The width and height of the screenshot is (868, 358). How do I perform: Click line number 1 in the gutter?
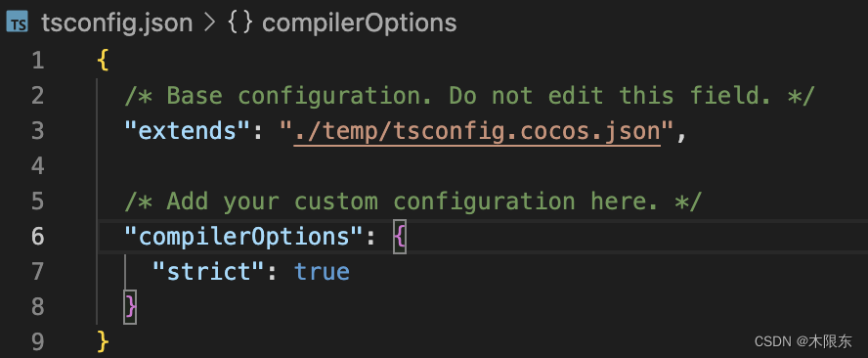pyautogui.click(x=38, y=61)
